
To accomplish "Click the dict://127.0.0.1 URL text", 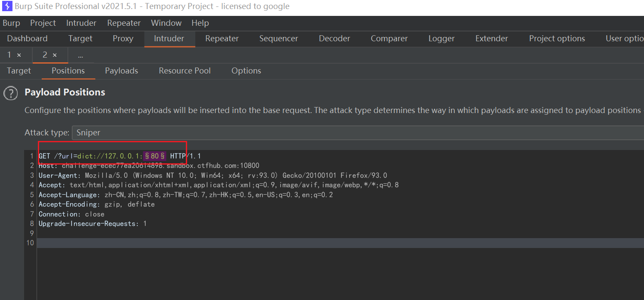I will pyautogui.click(x=109, y=156).
